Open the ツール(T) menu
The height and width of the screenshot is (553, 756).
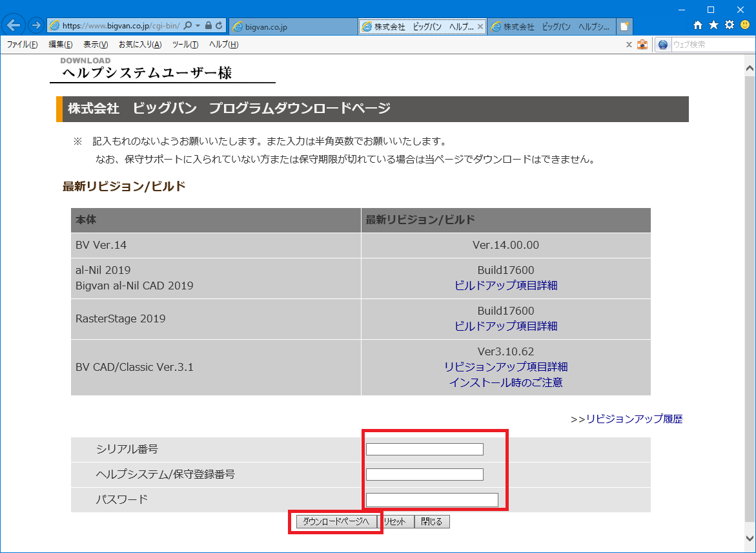tap(185, 45)
